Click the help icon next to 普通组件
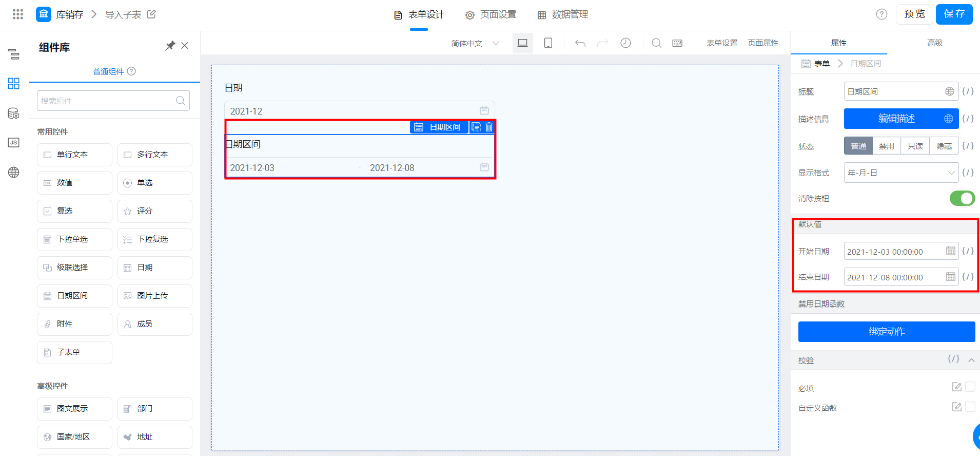Image resolution: width=980 pixels, height=456 pixels. tap(131, 71)
